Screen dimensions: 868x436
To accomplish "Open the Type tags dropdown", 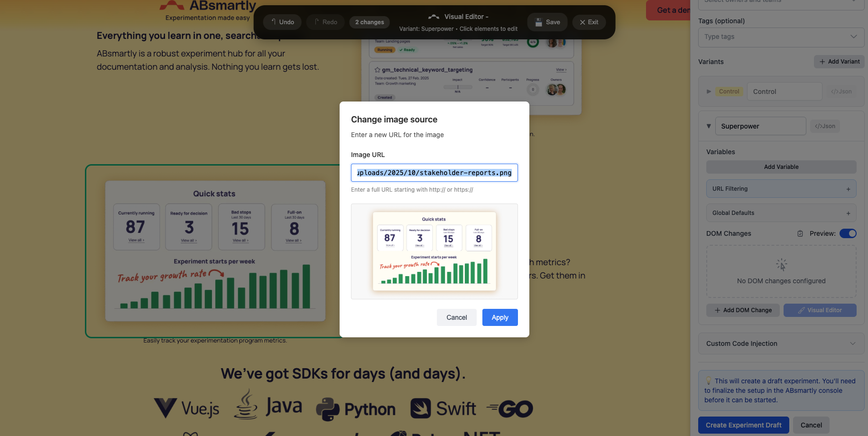I will pos(781,37).
